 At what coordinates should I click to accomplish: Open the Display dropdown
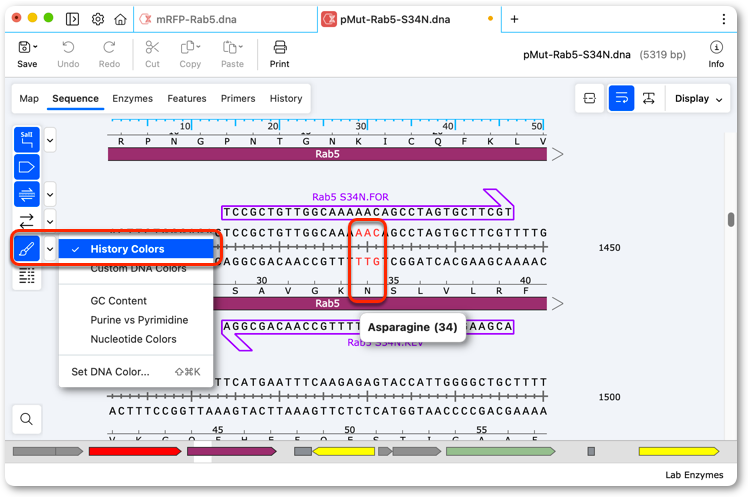pos(698,99)
